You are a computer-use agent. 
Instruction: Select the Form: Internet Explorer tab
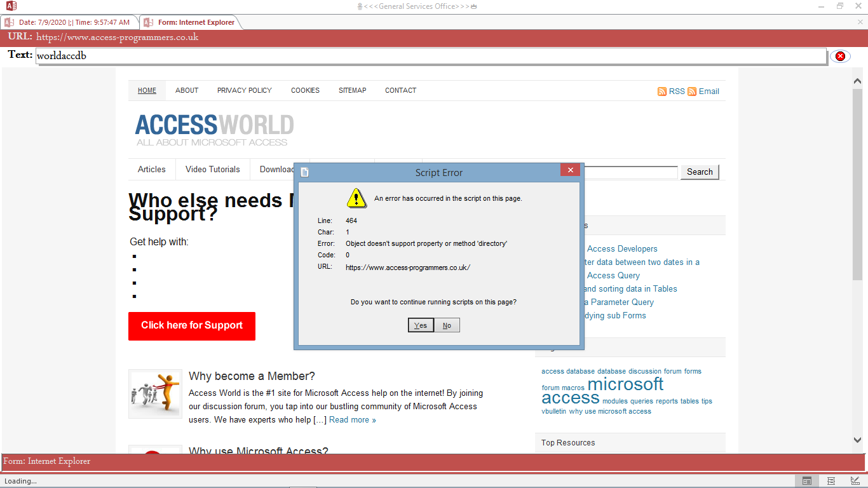pyautogui.click(x=190, y=22)
